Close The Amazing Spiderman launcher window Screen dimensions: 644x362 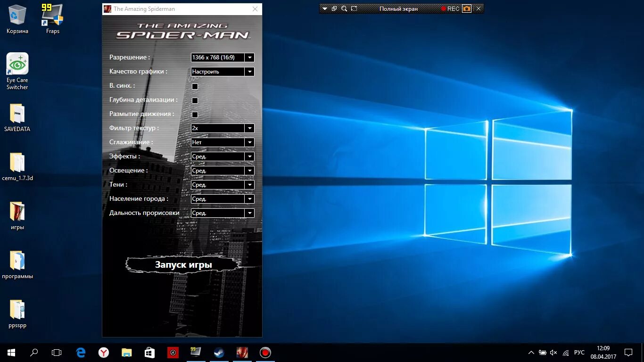coord(255,8)
